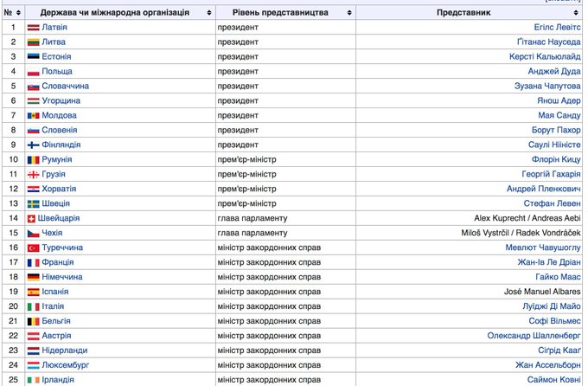Viewport: 588px width, 386px height.
Task: Click the Netherlands flag icon
Action: (x=34, y=351)
